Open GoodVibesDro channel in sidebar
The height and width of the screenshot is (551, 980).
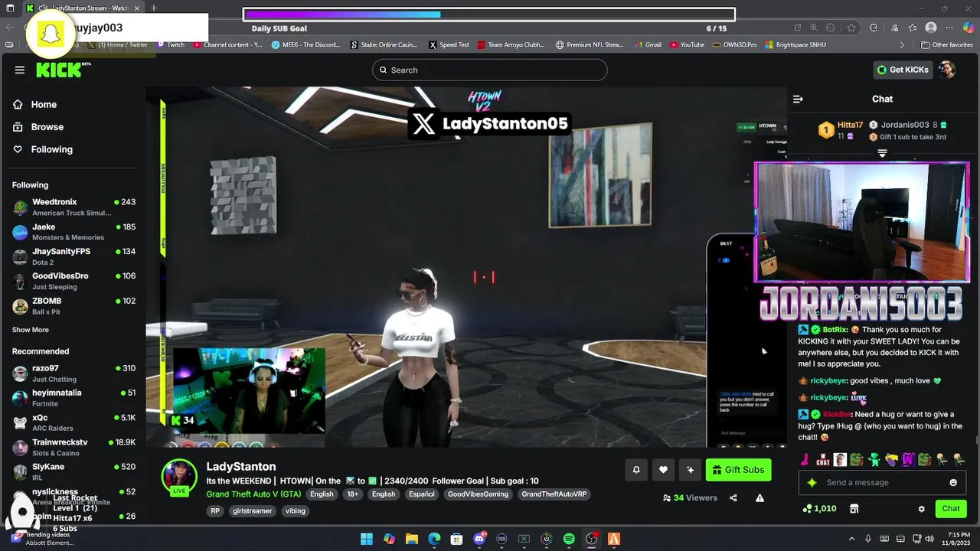point(73,281)
